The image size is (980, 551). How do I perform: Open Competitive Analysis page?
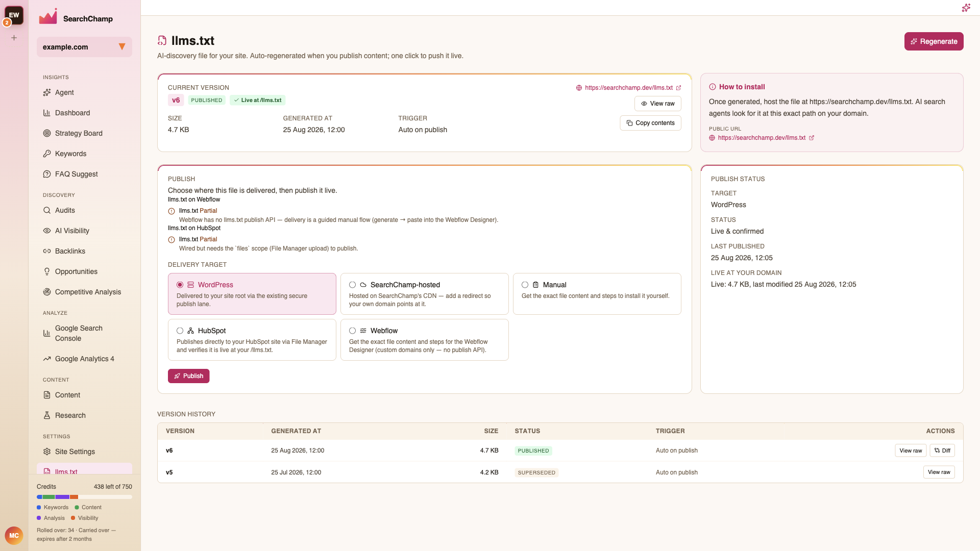point(84,292)
